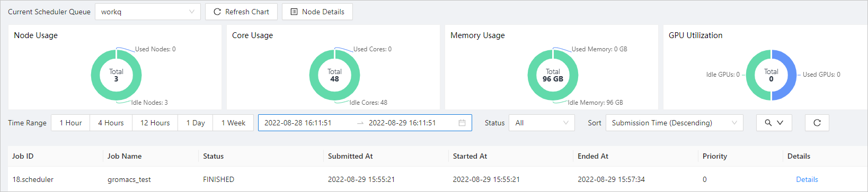Click the calendar icon in date range
The width and height of the screenshot is (868, 192).
click(x=462, y=123)
